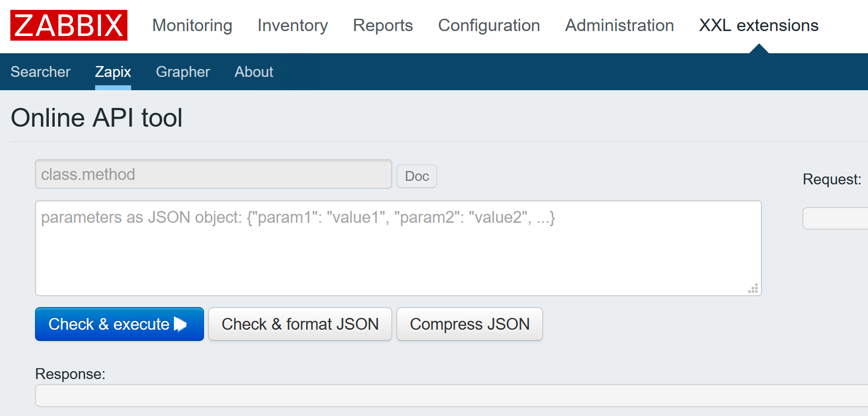
Task: Click the textarea resize handle
Action: point(753,288)
